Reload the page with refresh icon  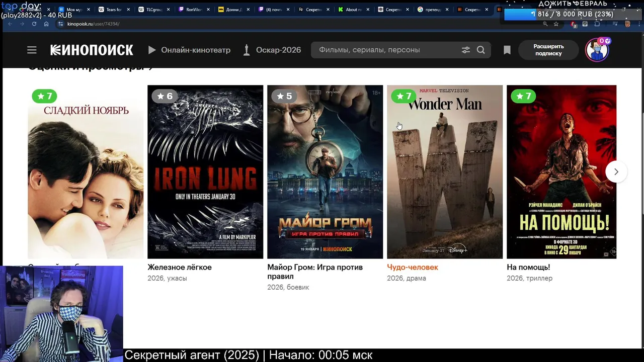click(34, 24)
